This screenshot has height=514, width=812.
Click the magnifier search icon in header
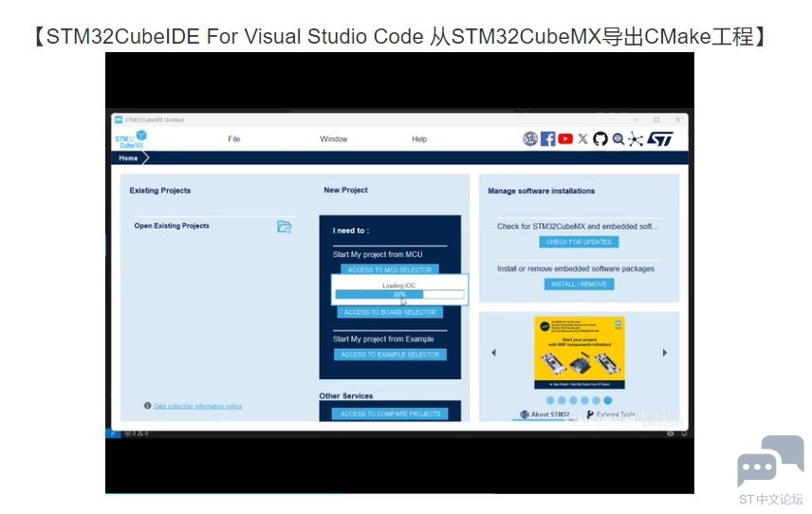point(618,138)
